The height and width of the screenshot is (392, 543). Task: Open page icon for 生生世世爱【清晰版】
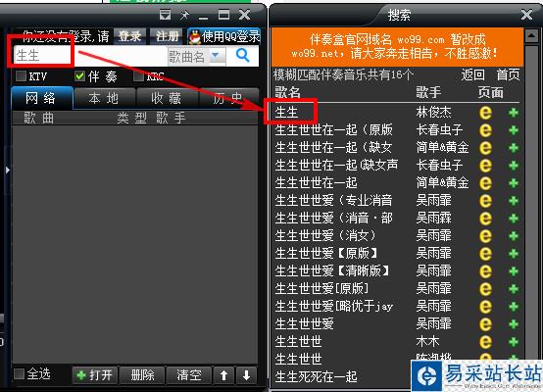click(485, 271)
